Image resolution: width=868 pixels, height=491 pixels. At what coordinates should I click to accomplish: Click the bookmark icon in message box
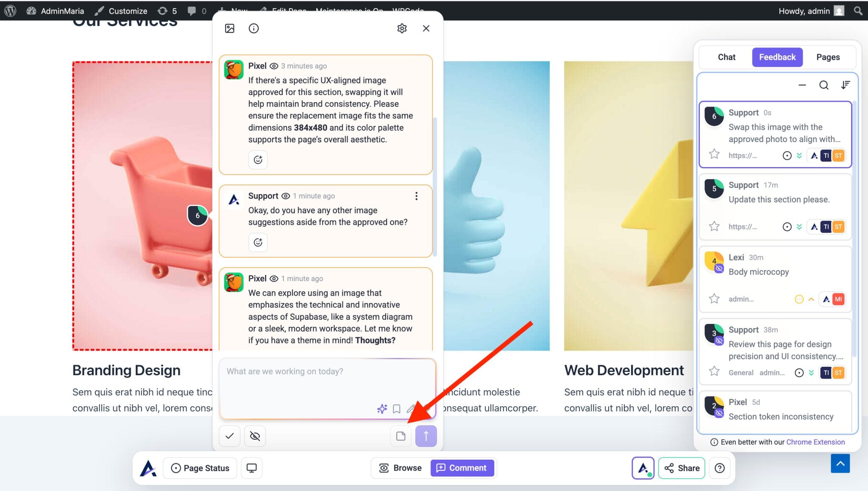point(397,409)
